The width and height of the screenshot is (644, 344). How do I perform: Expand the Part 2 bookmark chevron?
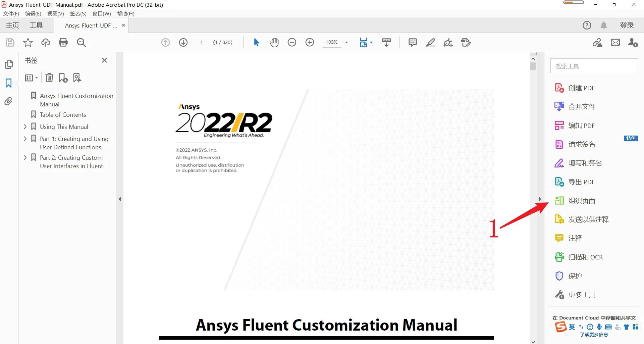click(25, 157)
